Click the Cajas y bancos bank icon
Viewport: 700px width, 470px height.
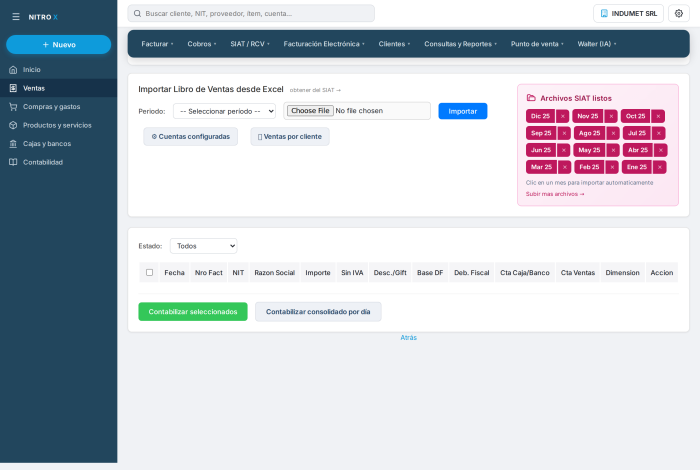13,144
